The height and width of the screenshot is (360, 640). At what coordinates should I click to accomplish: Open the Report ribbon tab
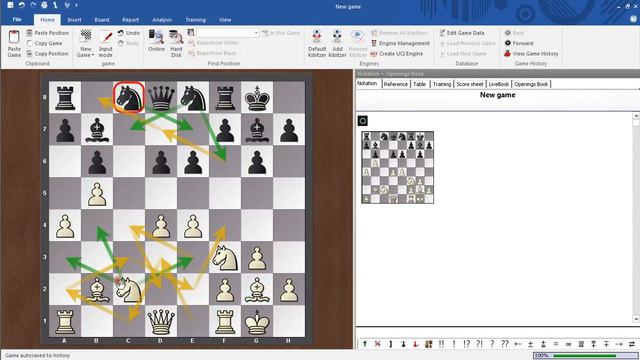[130, 20]
